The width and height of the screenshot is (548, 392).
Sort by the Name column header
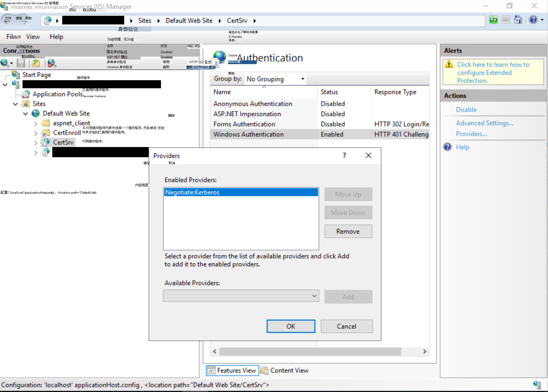pyautogui.click(x=264, y=92)
